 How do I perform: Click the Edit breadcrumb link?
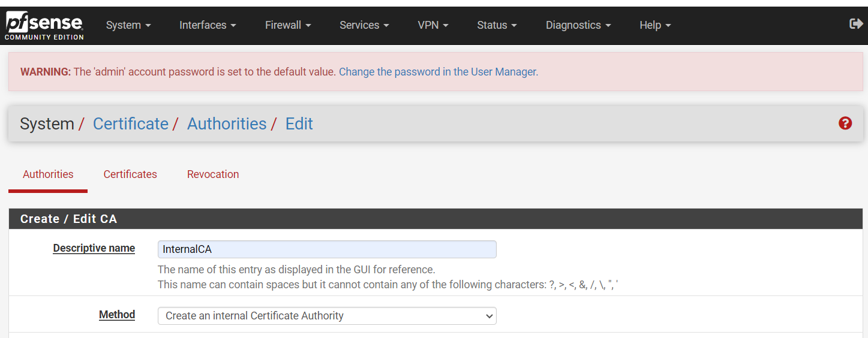click(299, 124)
